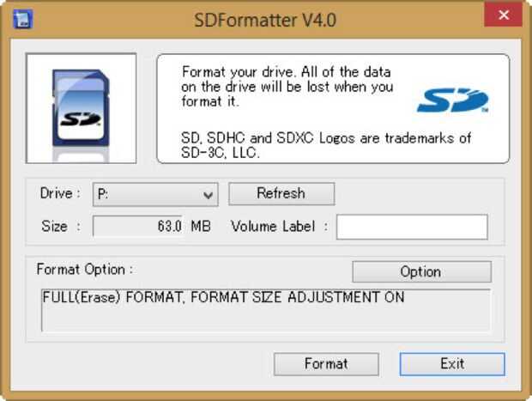This screenshot has height=401, width=532.
Task: Click the SDFormatter V4.0 title text
Action: pyautogui.click(x=265, y=20)
